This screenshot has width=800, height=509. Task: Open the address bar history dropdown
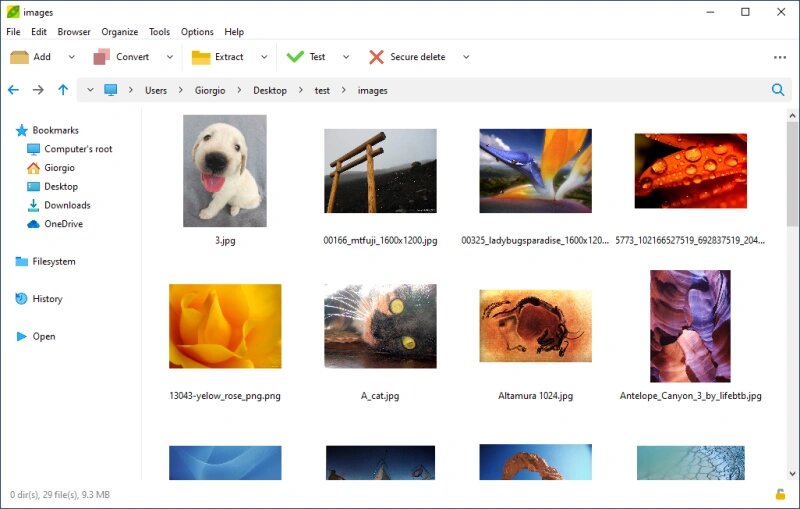[90, 90]
